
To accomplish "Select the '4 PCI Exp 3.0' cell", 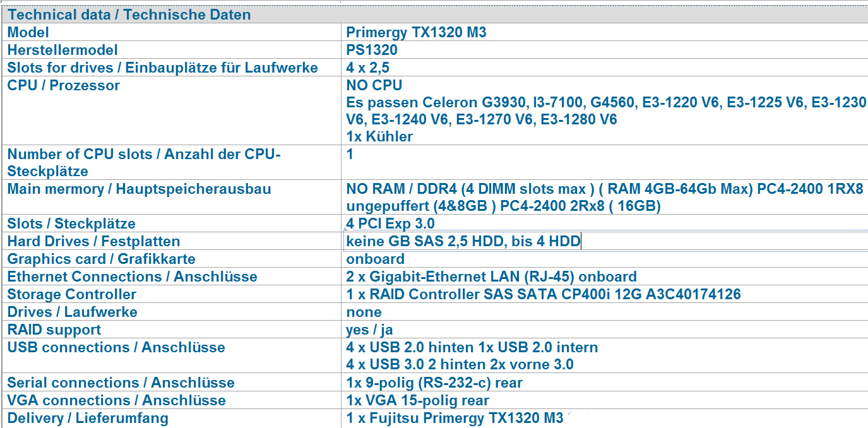I will coord(390,223).
